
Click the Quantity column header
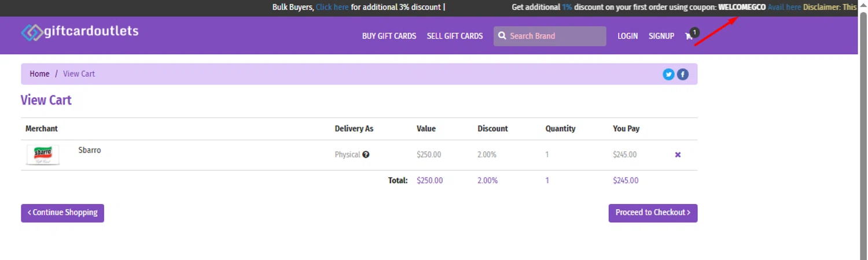[x=560, y=128]
